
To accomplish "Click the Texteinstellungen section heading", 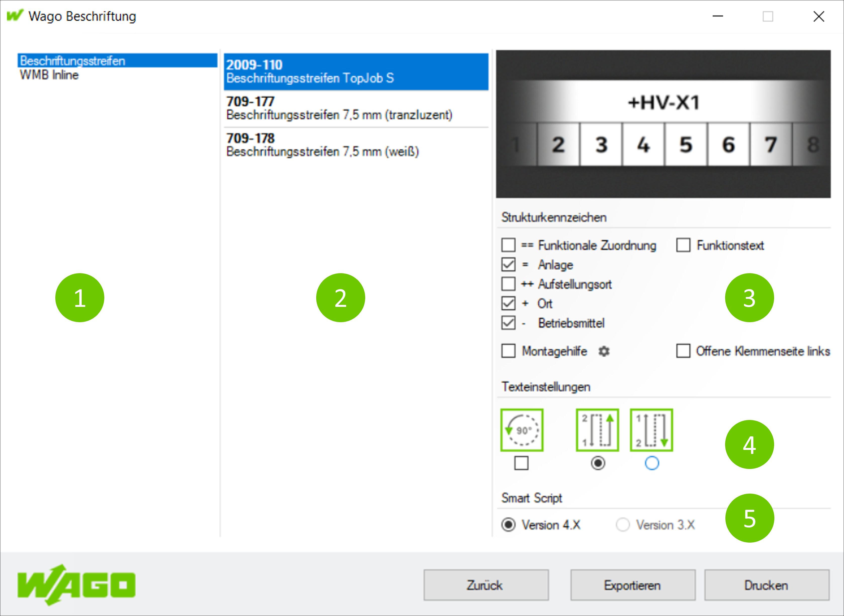I will [546, 387].
